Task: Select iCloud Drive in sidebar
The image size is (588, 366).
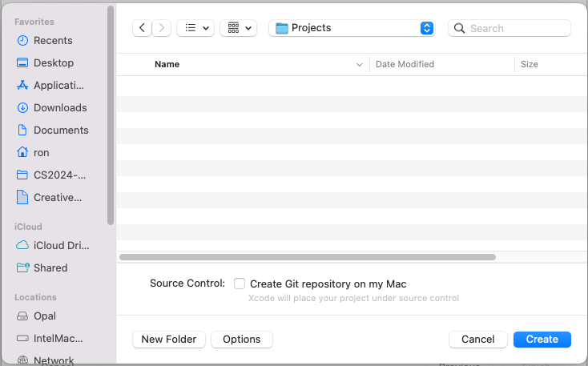Action: pos(61,245)
